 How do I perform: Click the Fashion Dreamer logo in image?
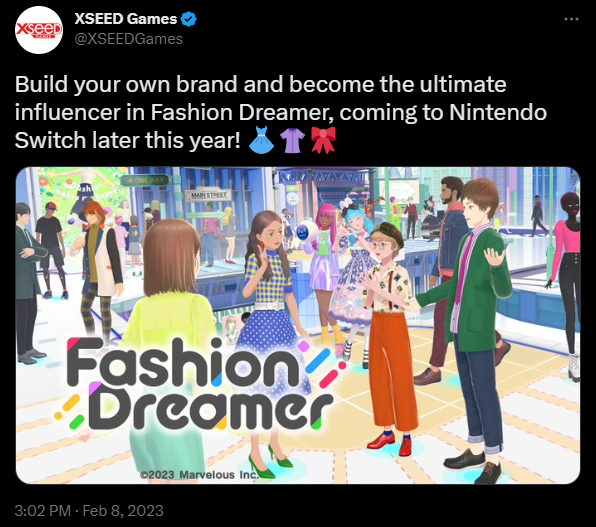click(200, 383)
